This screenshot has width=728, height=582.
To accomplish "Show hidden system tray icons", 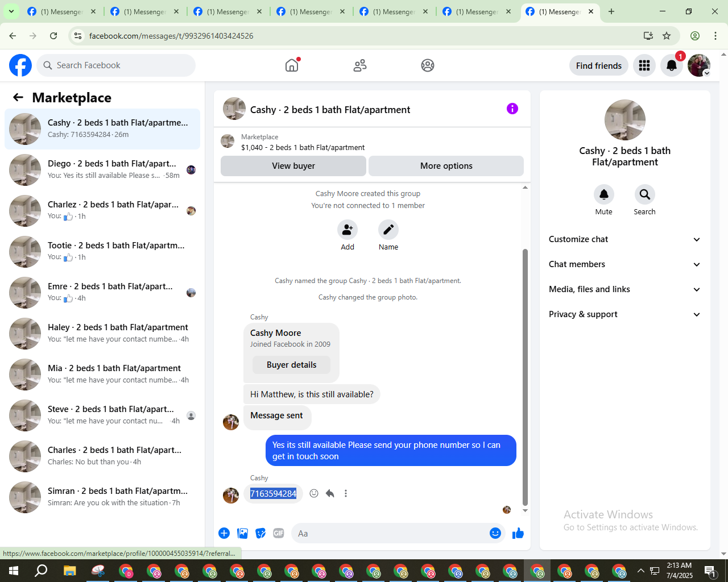I will 641,571.
